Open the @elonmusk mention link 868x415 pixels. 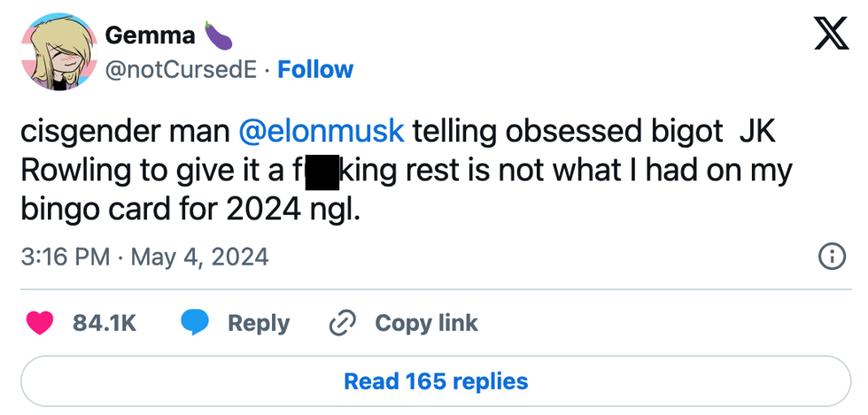322,130
